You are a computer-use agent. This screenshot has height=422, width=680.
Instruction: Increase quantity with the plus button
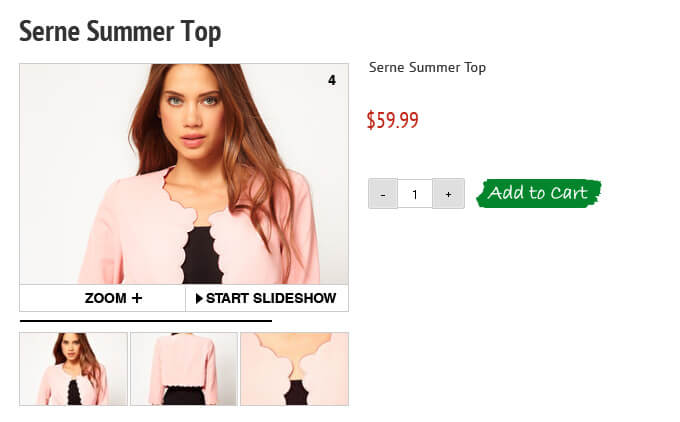[x=448, y=193]
